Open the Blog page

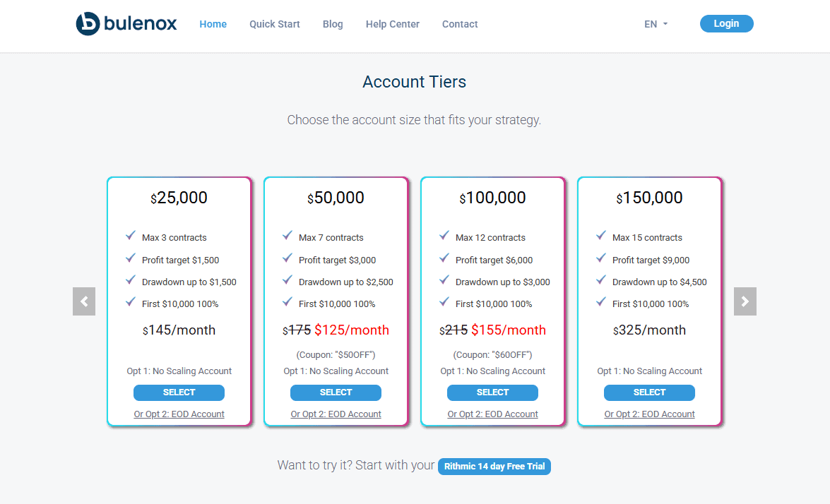point(333,24)
